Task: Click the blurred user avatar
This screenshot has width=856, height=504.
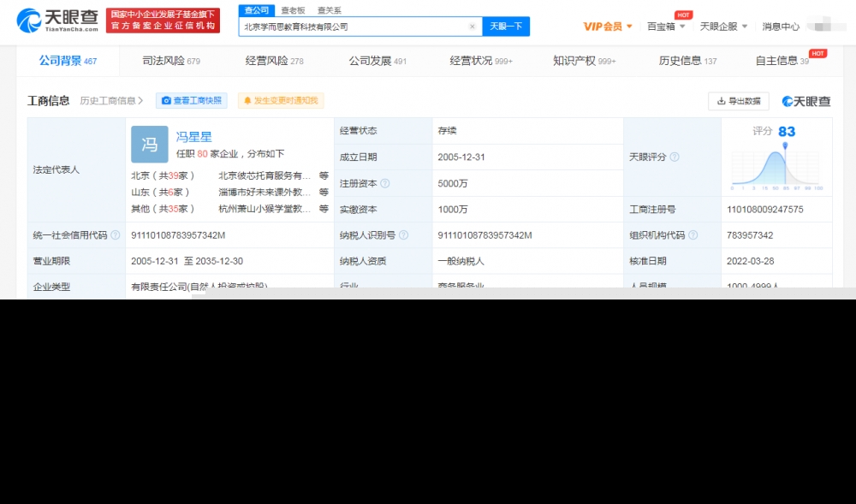Action: point(826,25)
